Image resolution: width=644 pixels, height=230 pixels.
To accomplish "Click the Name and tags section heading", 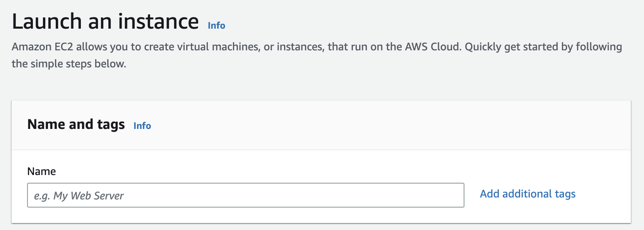I will pyautogui.click(x=76, y=124).
